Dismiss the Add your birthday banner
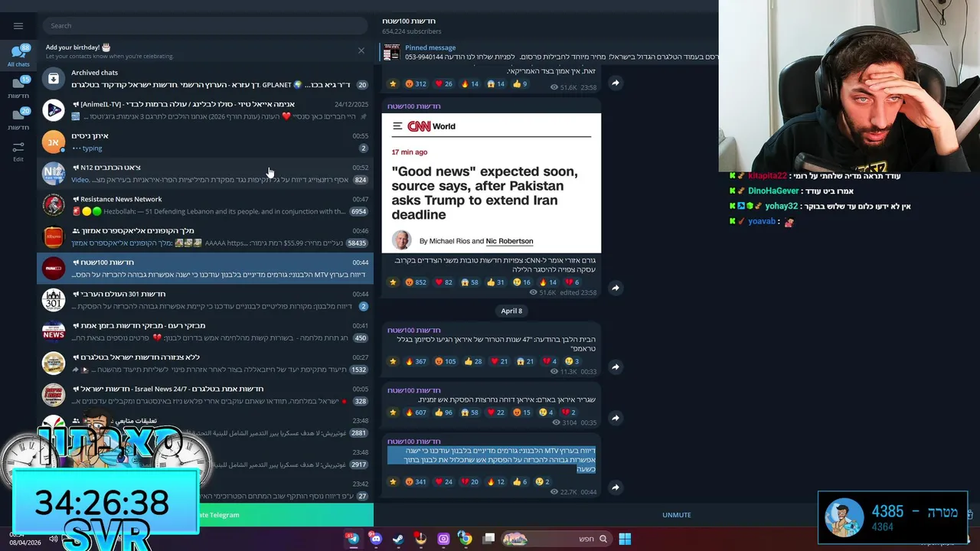980x551 pixels. [x=361, y=51]
